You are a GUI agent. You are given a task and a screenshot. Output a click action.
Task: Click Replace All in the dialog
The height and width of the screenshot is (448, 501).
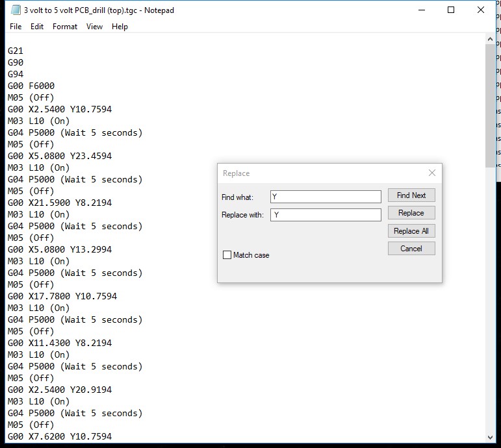tap(411, 231)
